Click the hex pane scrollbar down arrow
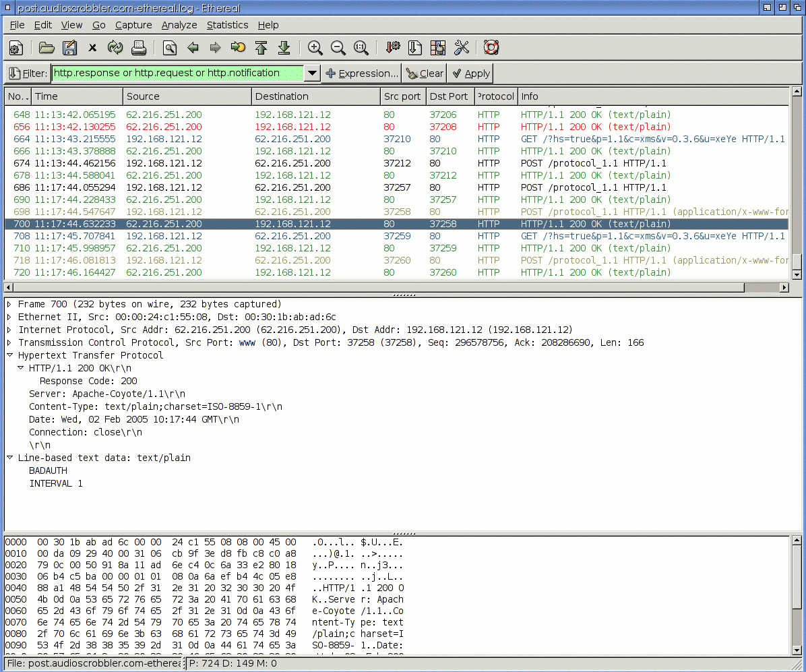The height and width of the screenshot is (672, 806). click(x=797, y=650)
